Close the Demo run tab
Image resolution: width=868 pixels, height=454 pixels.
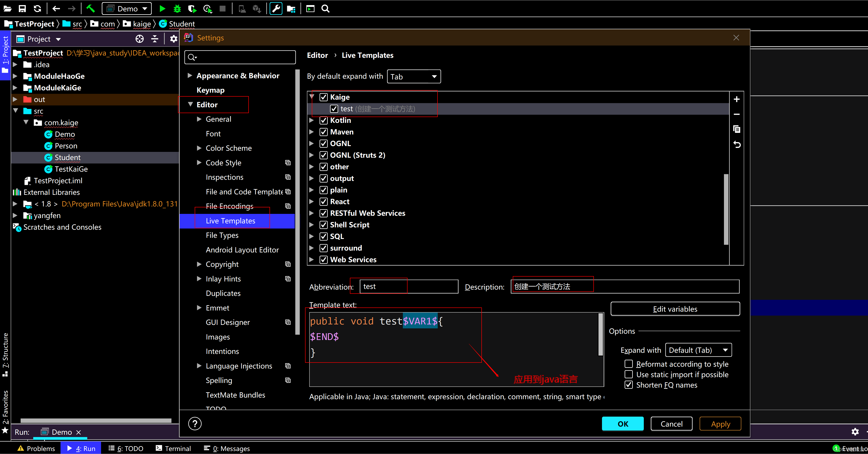(x=79, y=432)
